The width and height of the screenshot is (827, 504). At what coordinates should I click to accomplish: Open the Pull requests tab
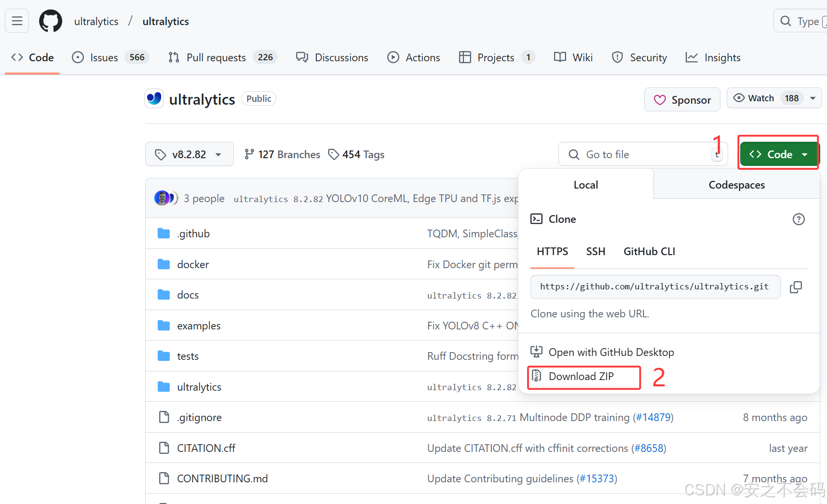click(223, 57)
